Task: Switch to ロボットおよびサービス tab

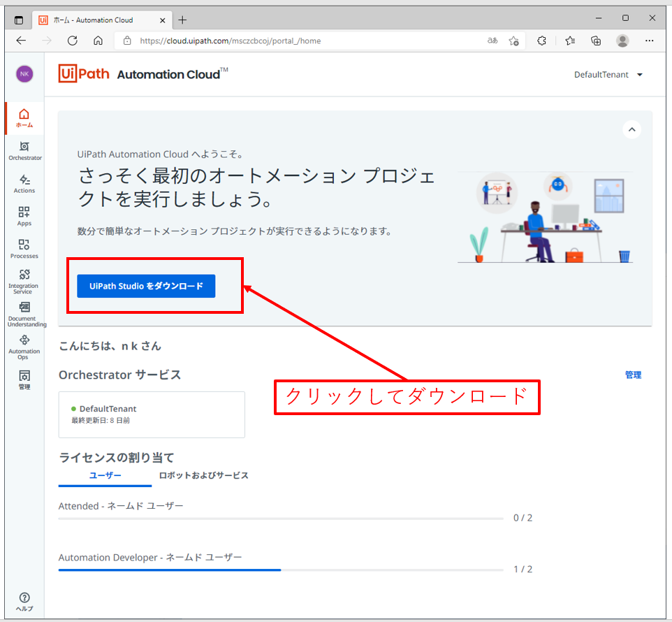Action: [x=203, y=476]
